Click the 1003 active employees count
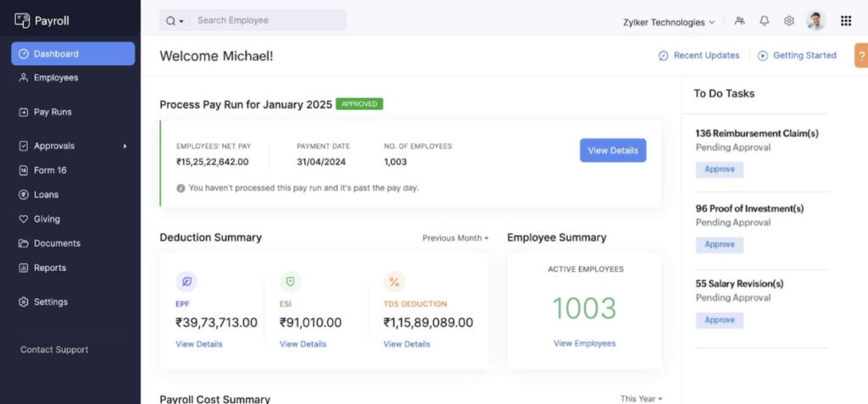868x404 pixels. click(585, 309)
